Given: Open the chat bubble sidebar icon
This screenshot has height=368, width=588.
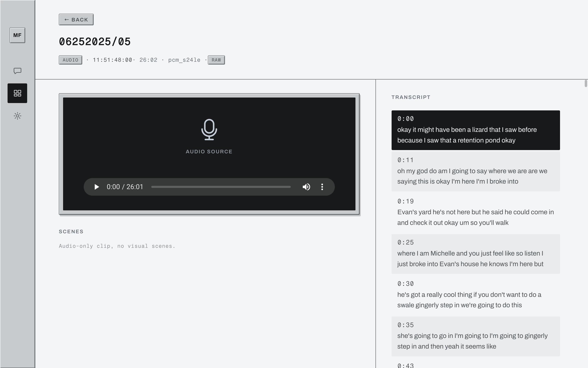Looking at the screenshot, I should [17, 71].
